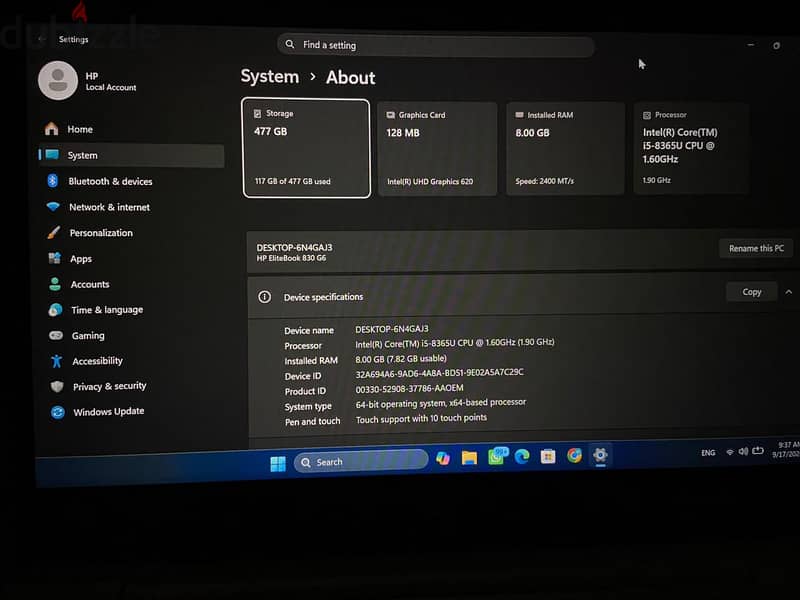Select the Product ID value 00330-52908
The image size is (800, 600).
(409, 389)
